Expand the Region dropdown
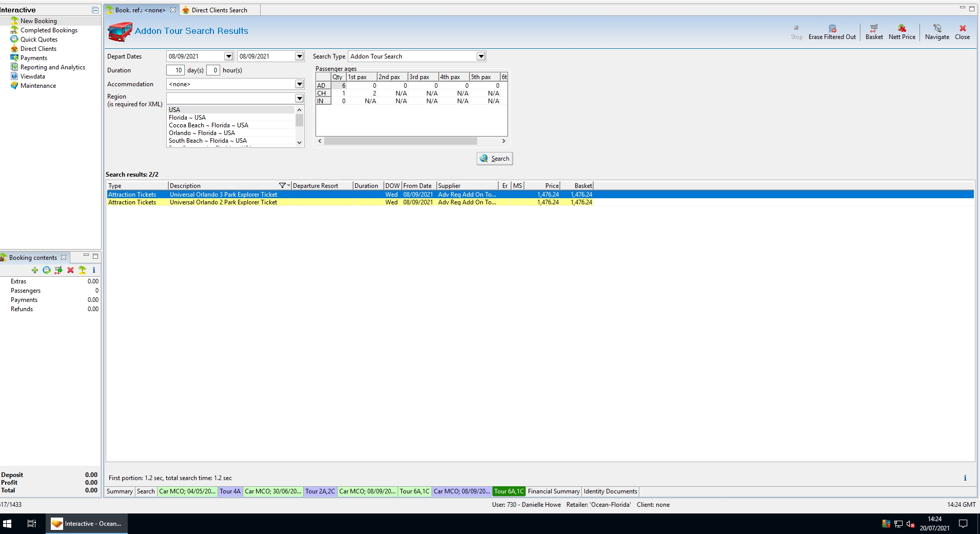The image size is (980, 534). coord(300,98)
